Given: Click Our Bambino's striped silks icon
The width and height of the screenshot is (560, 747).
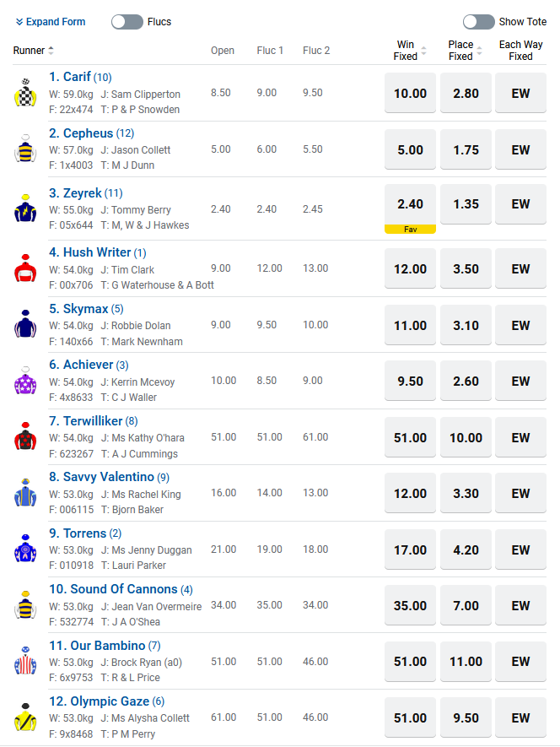Looking at the screenshot, I should click(x=24, y=662).
